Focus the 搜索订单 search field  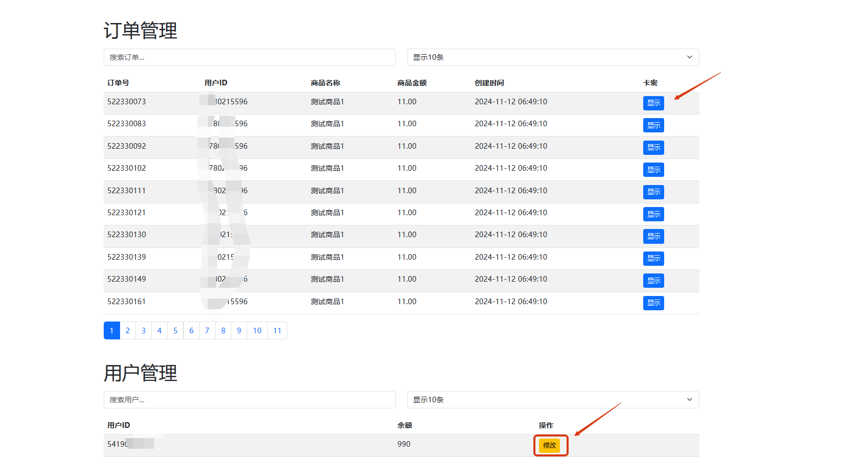pyautogui.click(x=249, y=57)
